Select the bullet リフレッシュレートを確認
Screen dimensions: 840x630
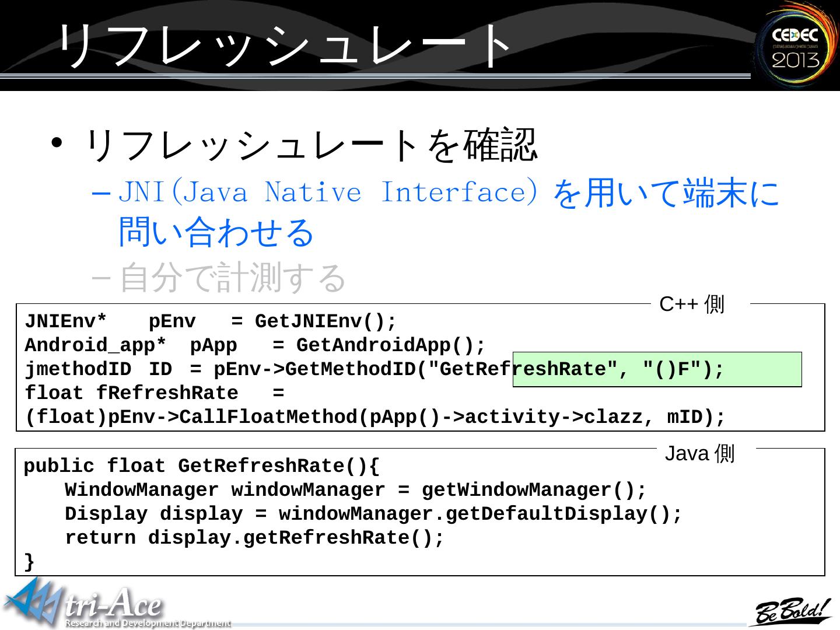click(311, 145)
